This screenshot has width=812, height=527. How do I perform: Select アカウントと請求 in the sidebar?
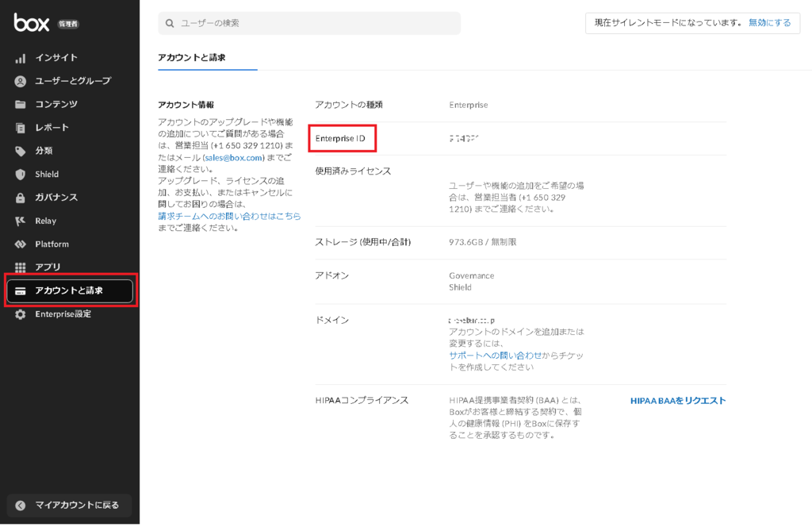pos(70,290)
